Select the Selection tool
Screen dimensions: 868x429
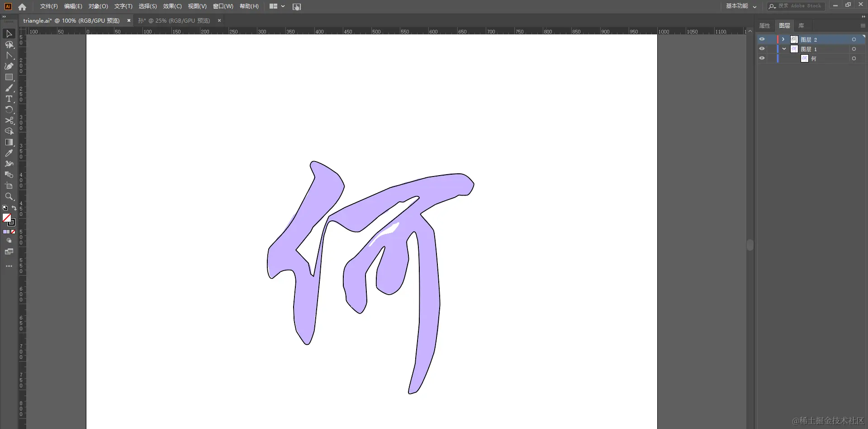(9, 33)
